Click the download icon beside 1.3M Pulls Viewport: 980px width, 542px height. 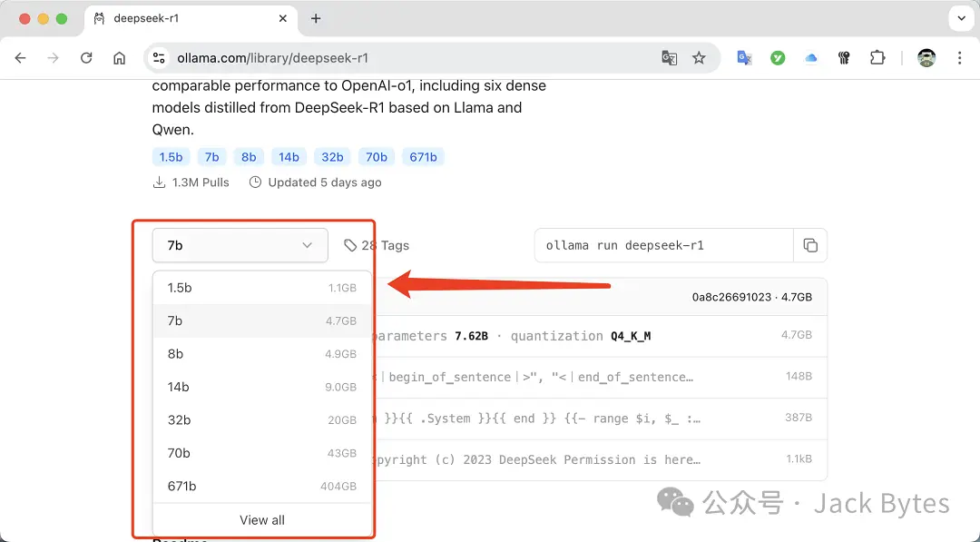[x=158, y=182]
